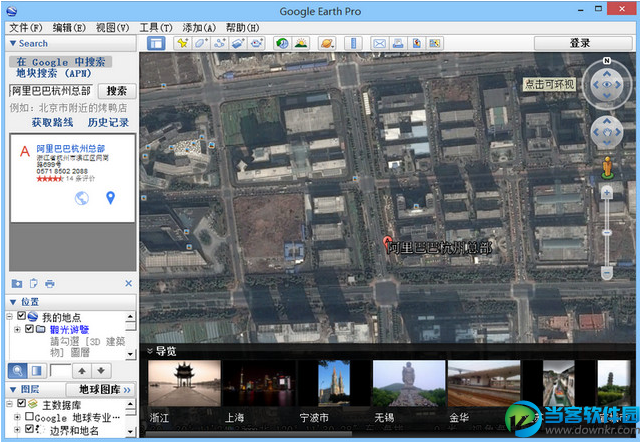Click the email envelope icon in toolbar
The image size is (641, 444).
pyautogui.click(x=379, y=43)
